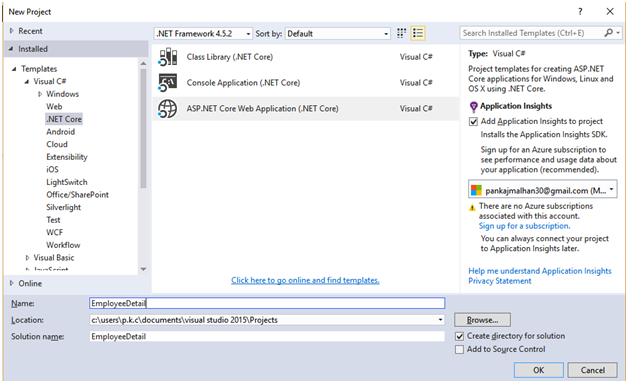The height and width of the screenshot is (383, 628).
Task: Choose the ASP.NET Core Web Application globe icon
Action: 167,109
